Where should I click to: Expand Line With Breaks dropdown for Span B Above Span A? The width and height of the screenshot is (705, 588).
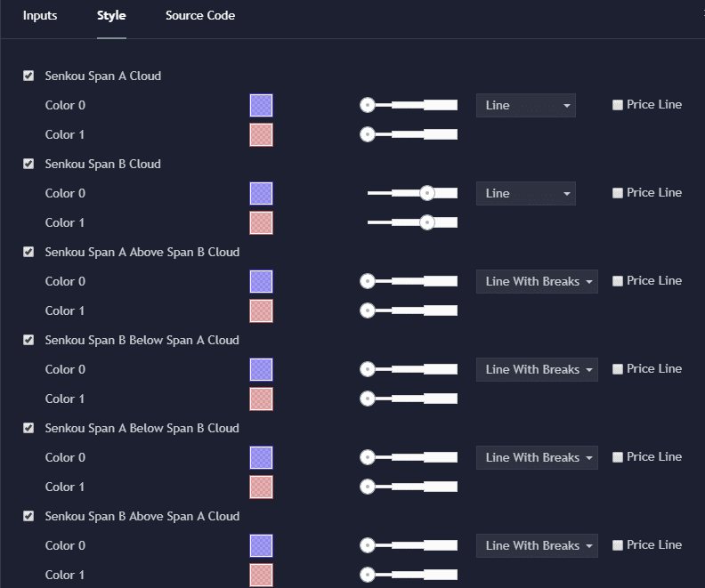537,545
